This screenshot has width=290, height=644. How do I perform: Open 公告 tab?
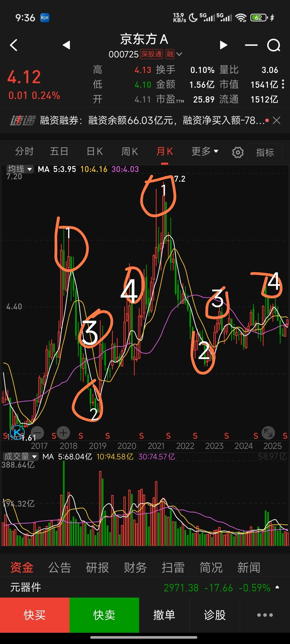pyautogui.click(x=60, y=567)
